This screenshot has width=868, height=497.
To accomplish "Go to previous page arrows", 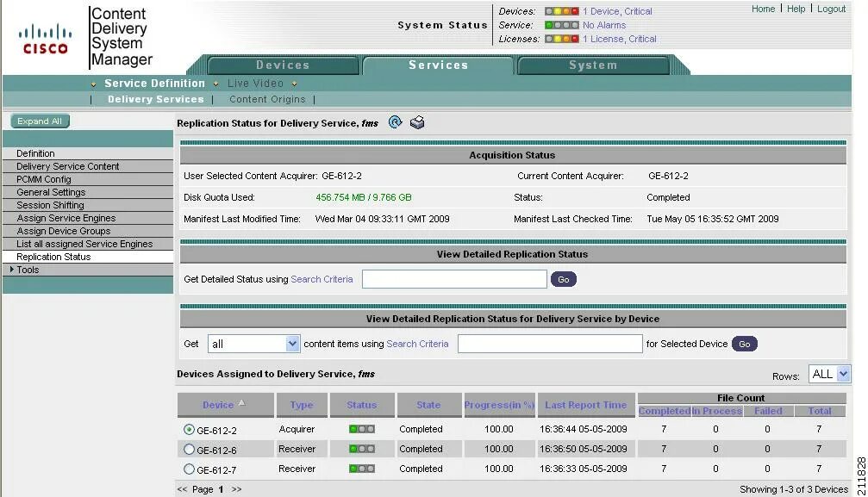I will point(182,489).
